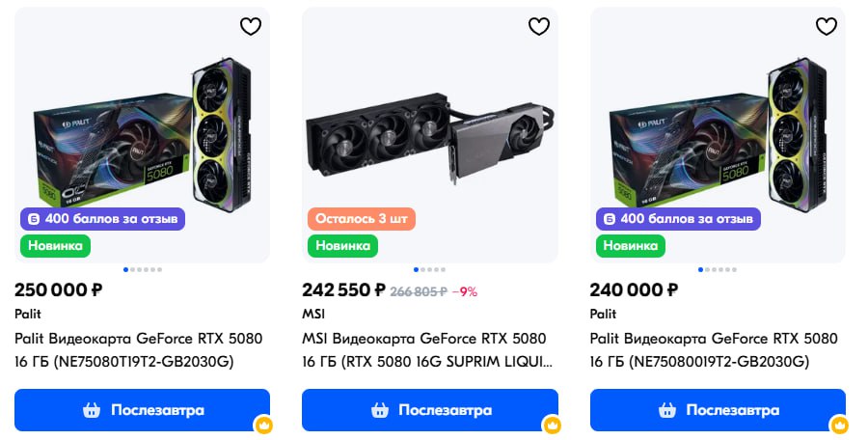Image resolution: width=868 pixels, height=440 pixels.
Task: Click cart icon in MSI Послезавтра button
Action: click(x=379, y=410)
